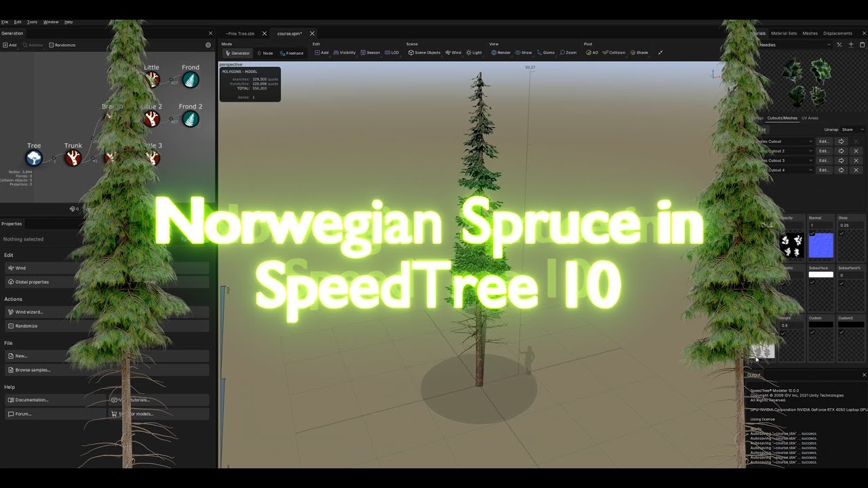The height and width of the screenshot is (488, 868).
Task: Toggle Collision display
Action: [614, 52]
